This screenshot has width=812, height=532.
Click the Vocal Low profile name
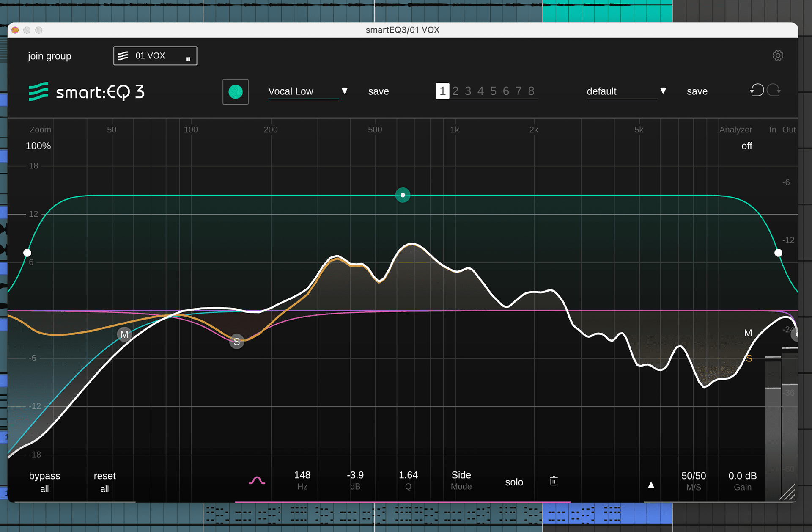coord(291,91)
